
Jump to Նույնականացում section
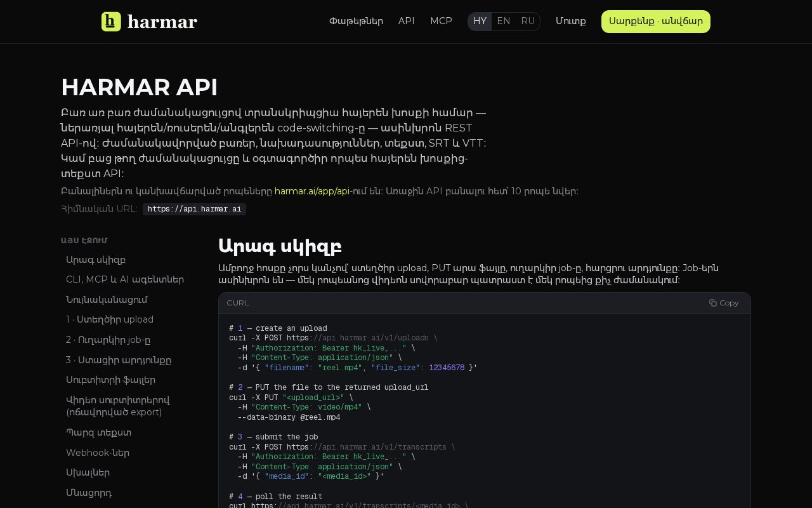pyautogui.click(x=107, y=300)
